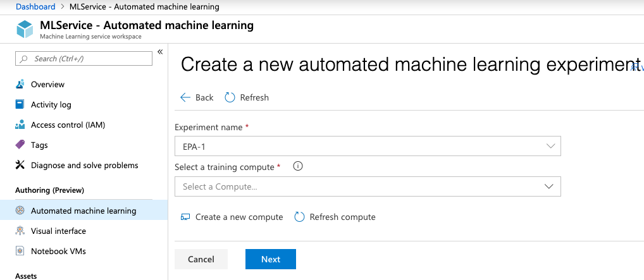Click the breadcrumb text MLService - Automated machine learning
The width and height of the screenshot is (644, 280).
tap(144, 6)
